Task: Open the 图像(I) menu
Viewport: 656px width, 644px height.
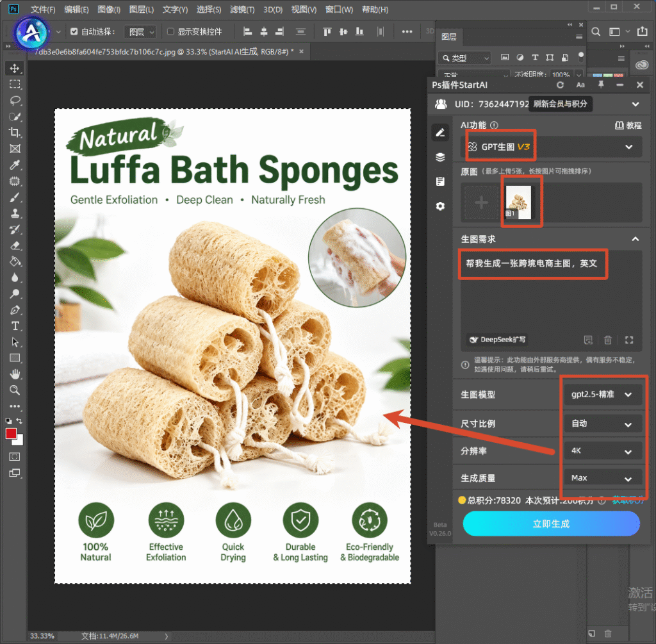Action: click(x=109, y=9)
